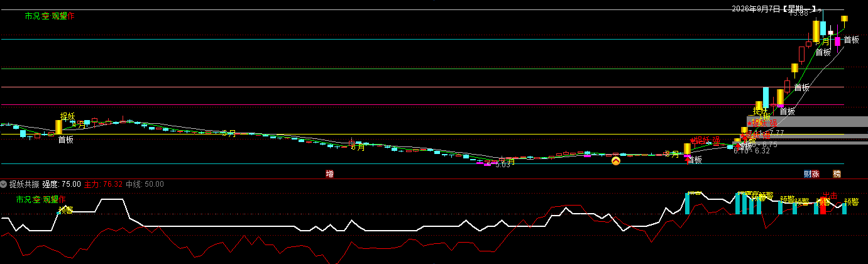Click the date label 2026年9月7日
The width and height of the screenshot is (868, 264).
tap(755, 9)
